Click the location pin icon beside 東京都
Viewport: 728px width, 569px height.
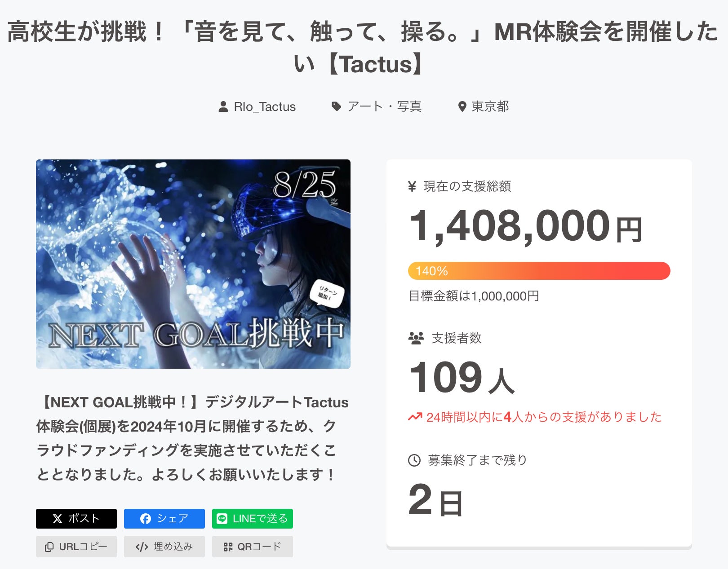click(x=462, y=106)
